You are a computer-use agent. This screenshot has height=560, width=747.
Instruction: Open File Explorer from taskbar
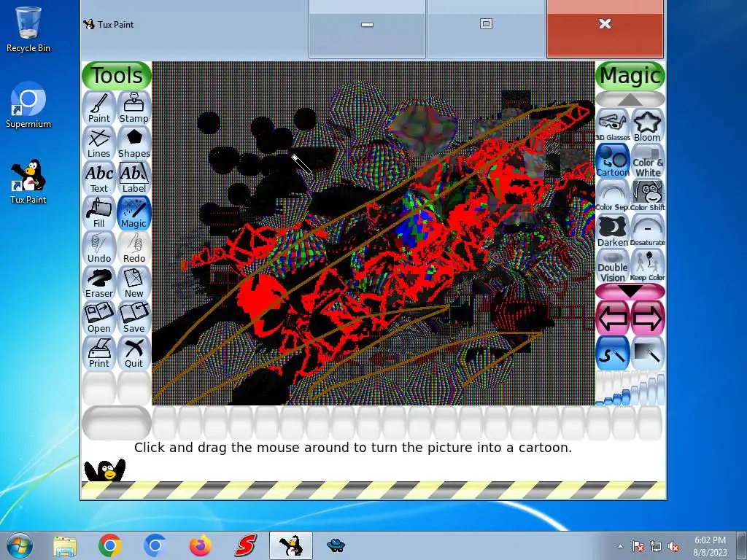tap(65, 545)
